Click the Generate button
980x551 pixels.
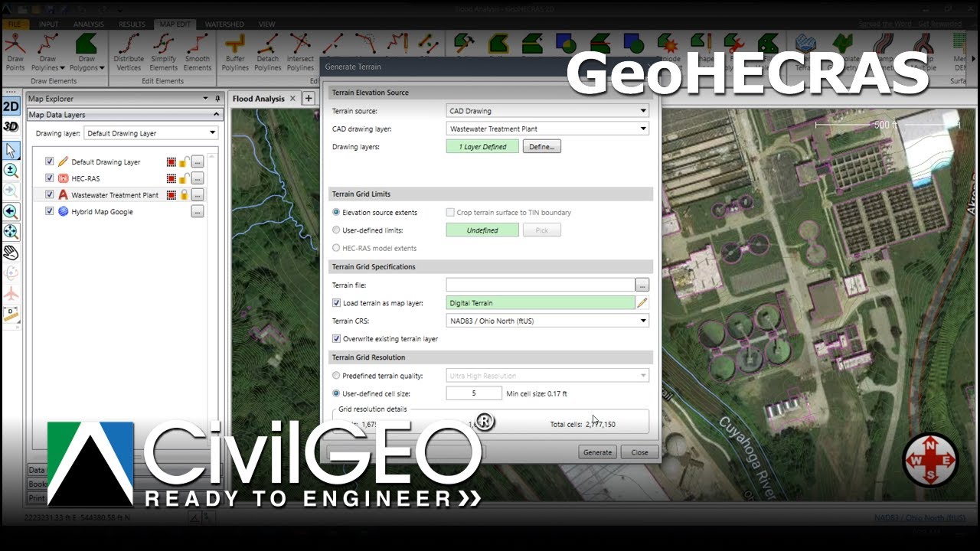pyautogui.click(x=597, y=452)
